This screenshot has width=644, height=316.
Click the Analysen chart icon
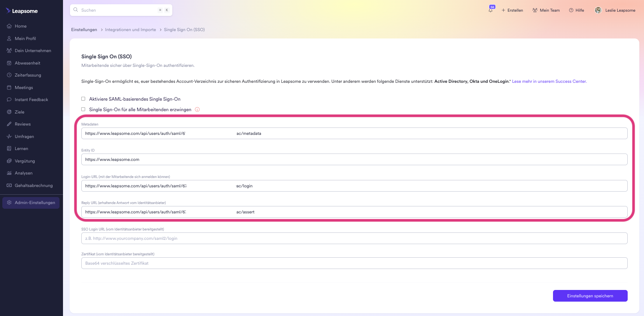coord(9,173)
